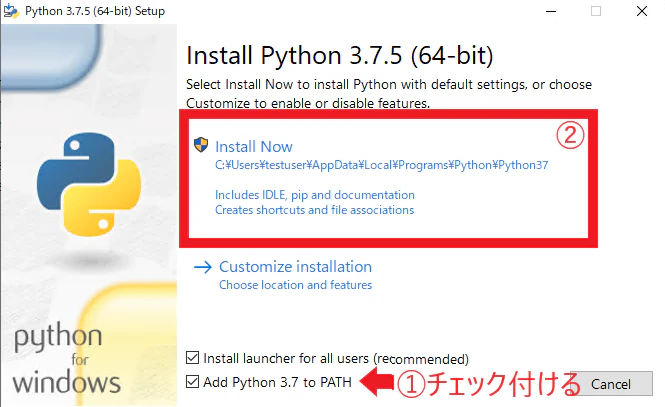Click the UAC shield icon beside Install Now
This screenshot has width=665, height=407.
[x=201, y=145]
